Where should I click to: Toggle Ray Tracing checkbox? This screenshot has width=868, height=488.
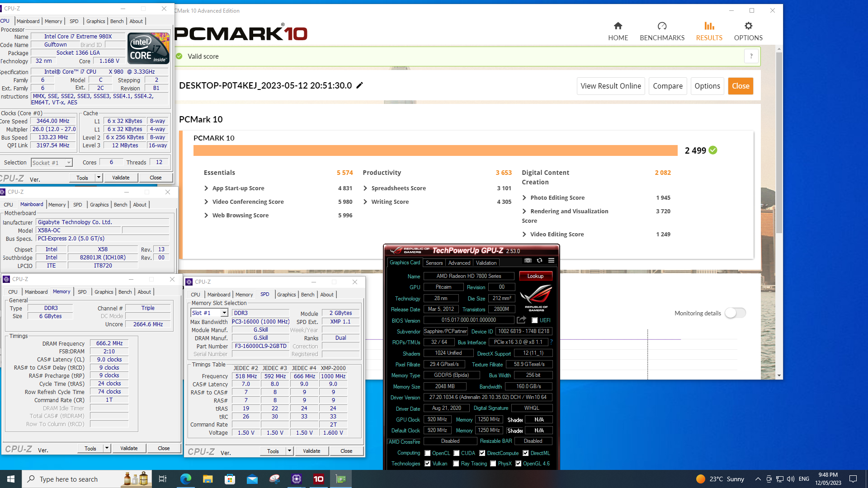[456, 464]
